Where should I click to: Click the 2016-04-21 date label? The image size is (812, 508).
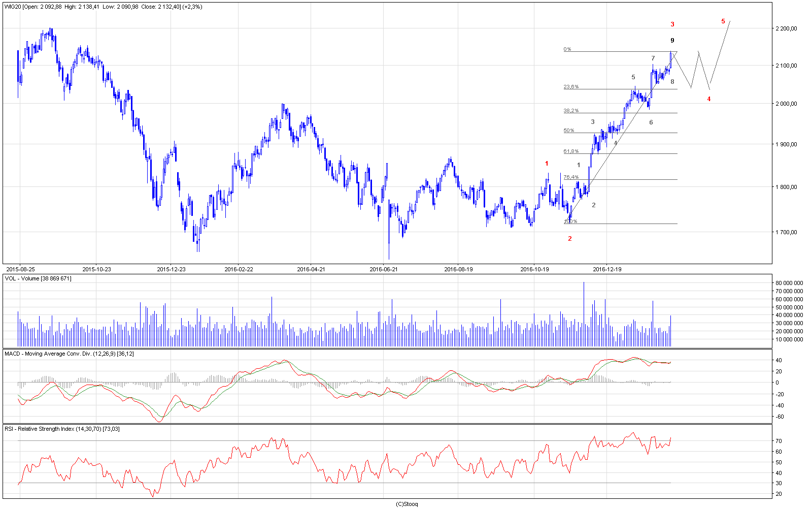[311, 269]
